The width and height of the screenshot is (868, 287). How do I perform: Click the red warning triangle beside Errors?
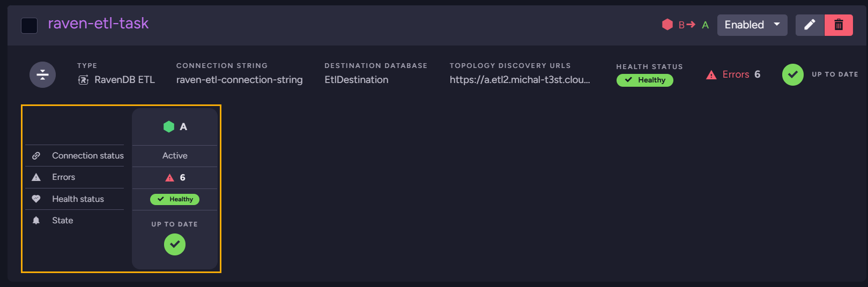pyautogui.click(x=711, y=75)
